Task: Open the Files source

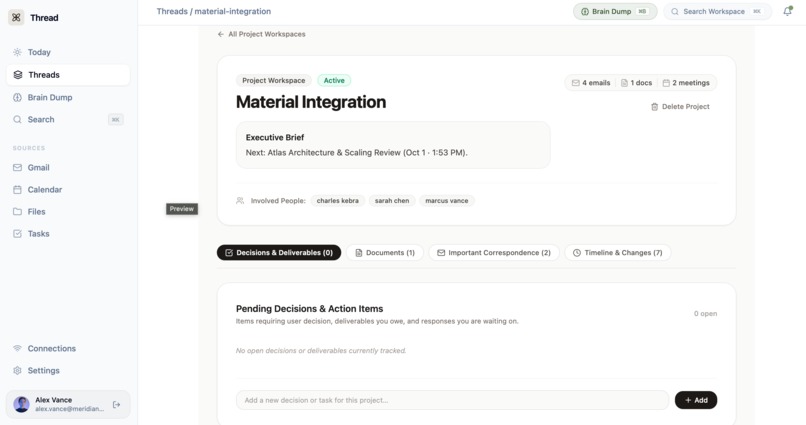Action: coord(68,212)
